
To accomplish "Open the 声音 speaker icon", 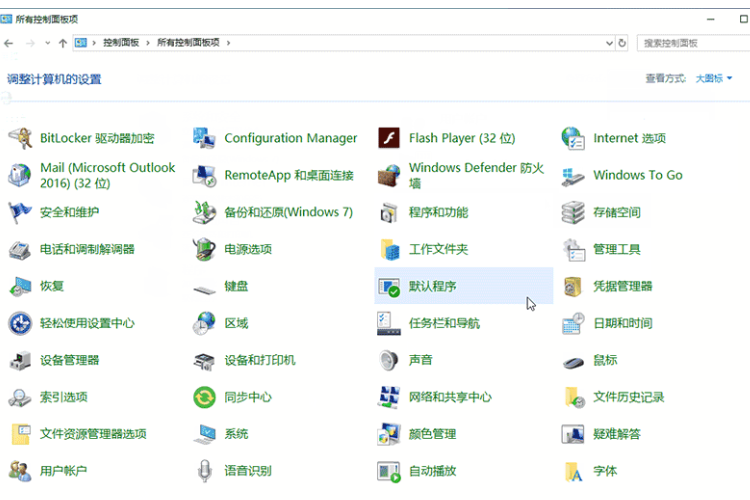I will (x=389, y=360).
